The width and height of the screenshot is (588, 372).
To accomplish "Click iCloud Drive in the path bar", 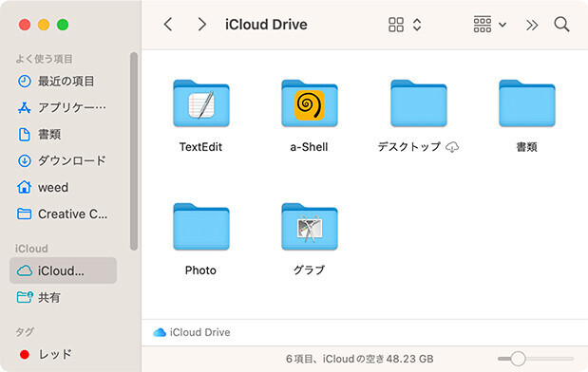I will [192, 332].
